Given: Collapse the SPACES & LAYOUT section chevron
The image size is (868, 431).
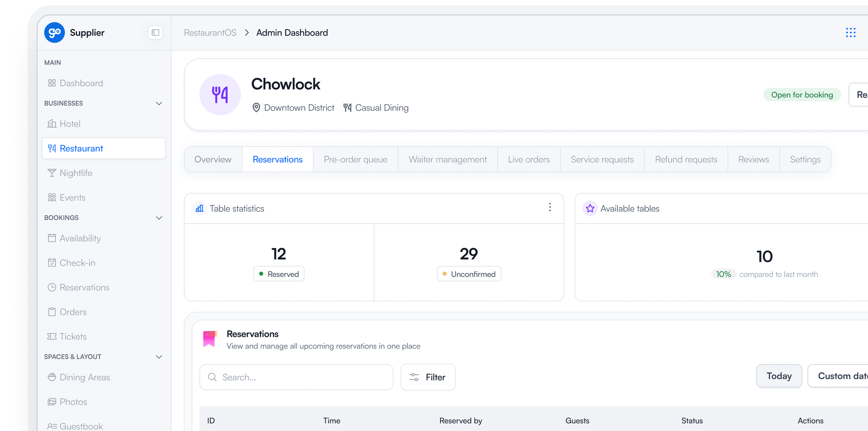Looking at the screenshot, I should (159, 357).
